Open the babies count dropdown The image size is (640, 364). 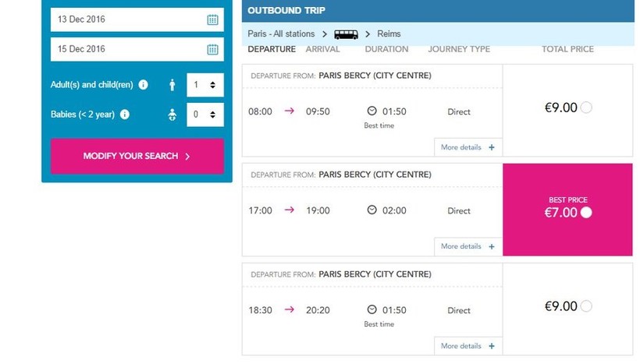tap(205, 115)
